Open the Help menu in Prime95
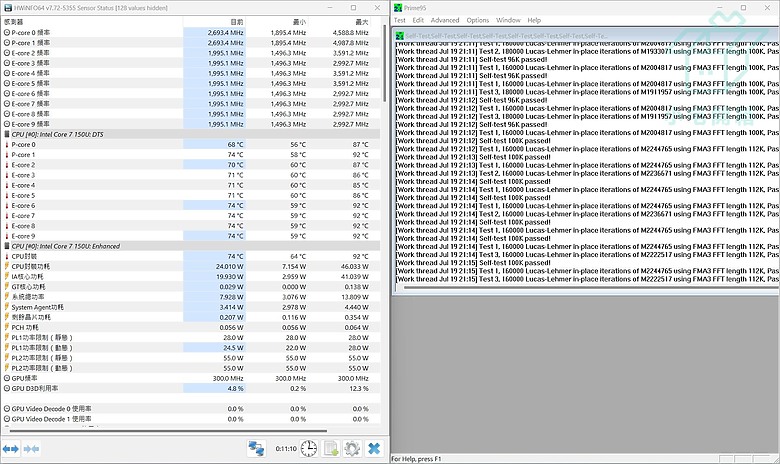The image size is (780, 464). click(534, 20)
